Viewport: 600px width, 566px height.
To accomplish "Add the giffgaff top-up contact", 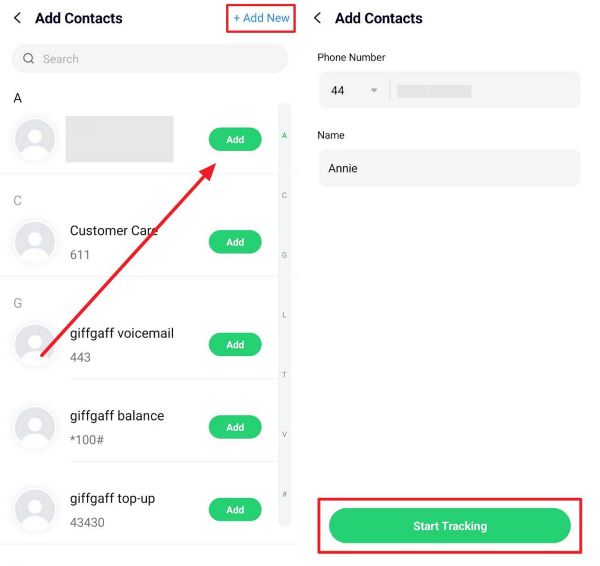I will (x=235, y=510).
